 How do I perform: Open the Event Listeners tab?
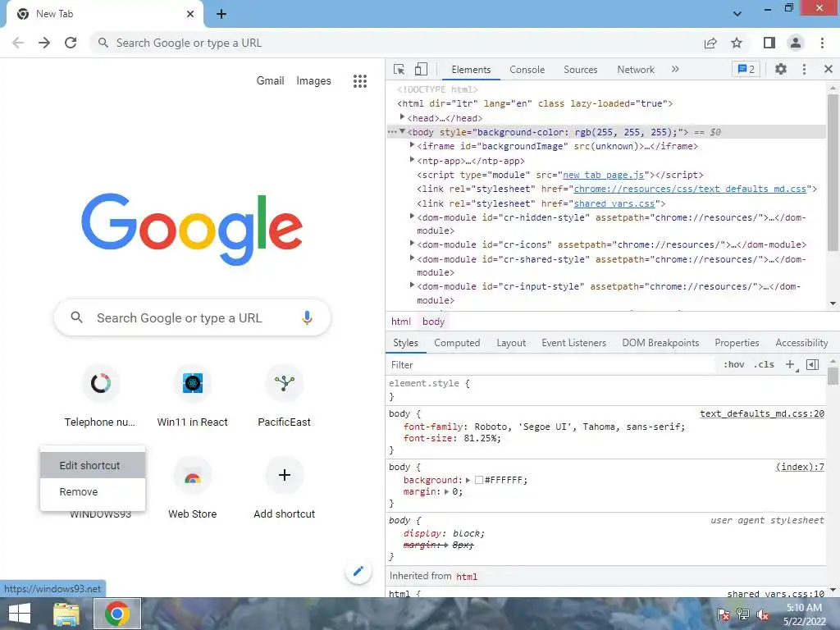coord(573,343)
